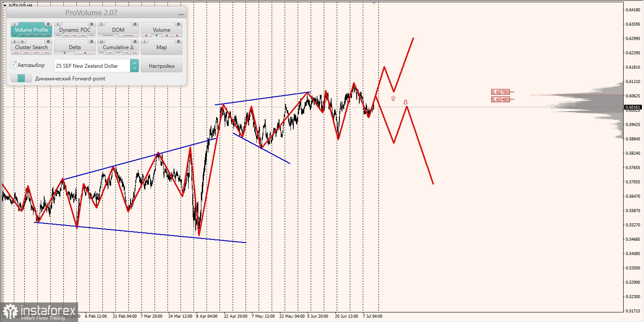Open Cluster Search gear settings
This screenshot has width=644, height=322.
click(48, 41)
